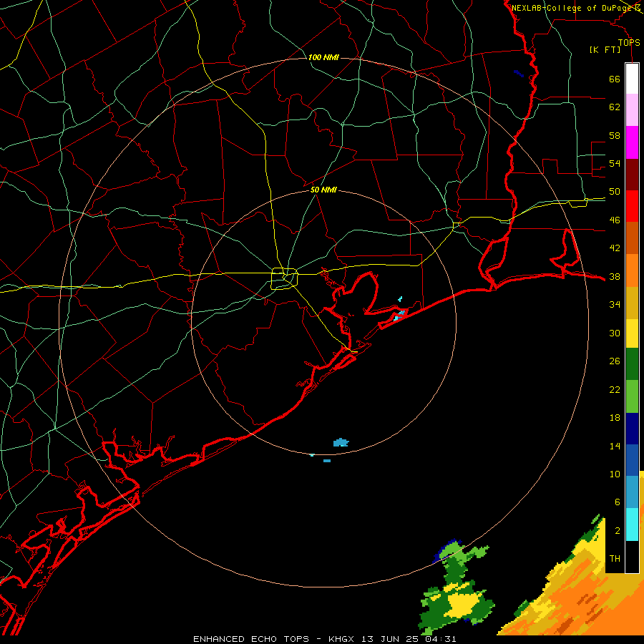The height and width of the screenshot is (644, 644).
Task: Click the dark red 54 kft legend swatch
Action: coord(632,174)
